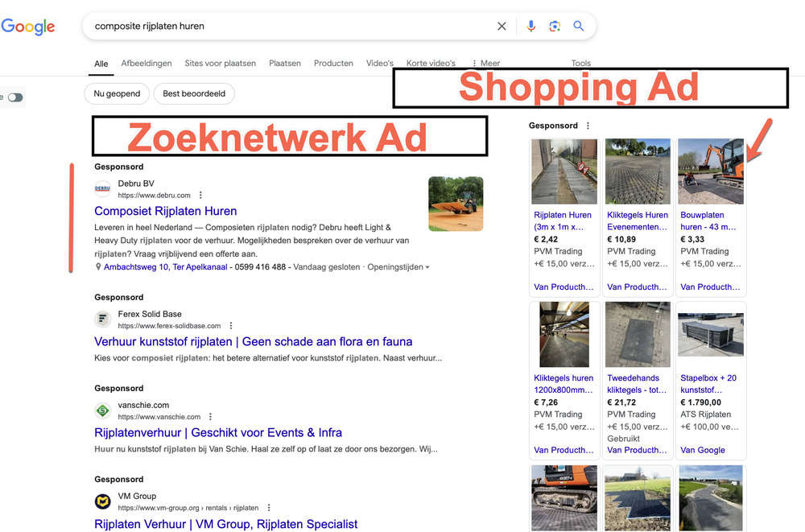Click the Google logo
805x532 pixels.
(28, 27)
